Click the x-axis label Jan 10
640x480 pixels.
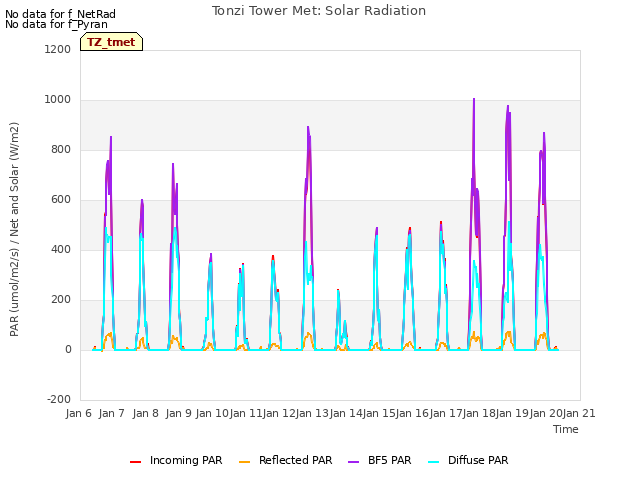tap(212, 413)
